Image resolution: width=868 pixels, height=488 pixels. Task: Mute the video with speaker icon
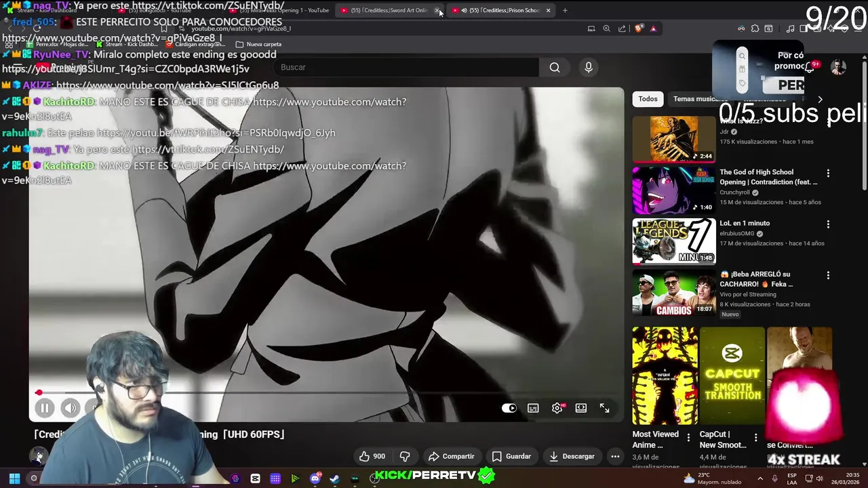pyautogui.click(x=70, y=408)
